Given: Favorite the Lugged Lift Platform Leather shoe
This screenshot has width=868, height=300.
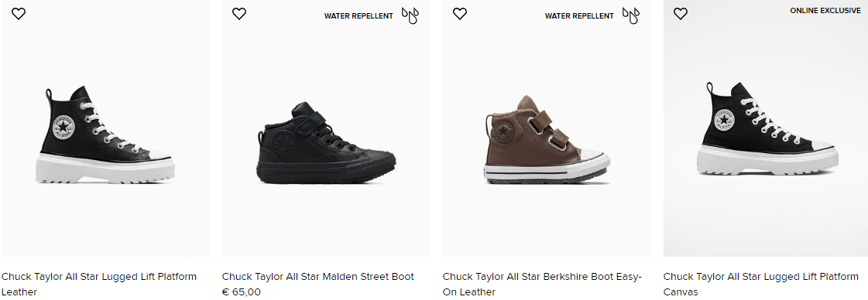Looking at the screenshot, I should tap(19, 14).
